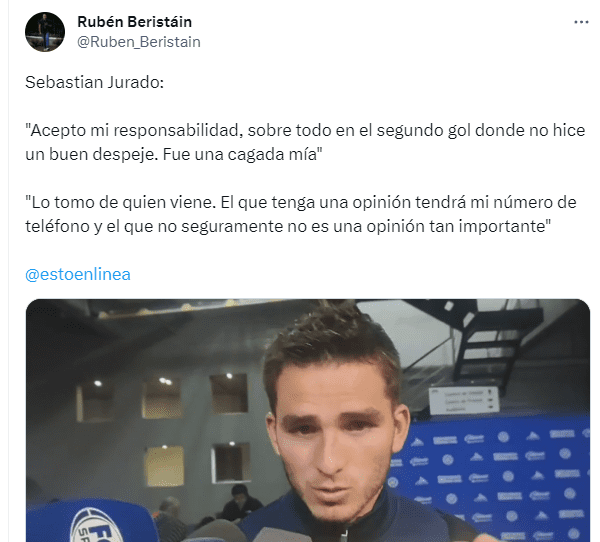Screen dimensions: 600x542
Task: Click the microphone logo in the video
Action: tap(98, 525)
